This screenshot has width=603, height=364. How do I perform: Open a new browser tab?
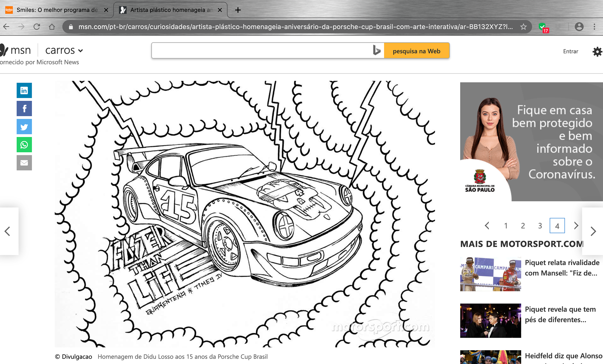tap(238, 10)
